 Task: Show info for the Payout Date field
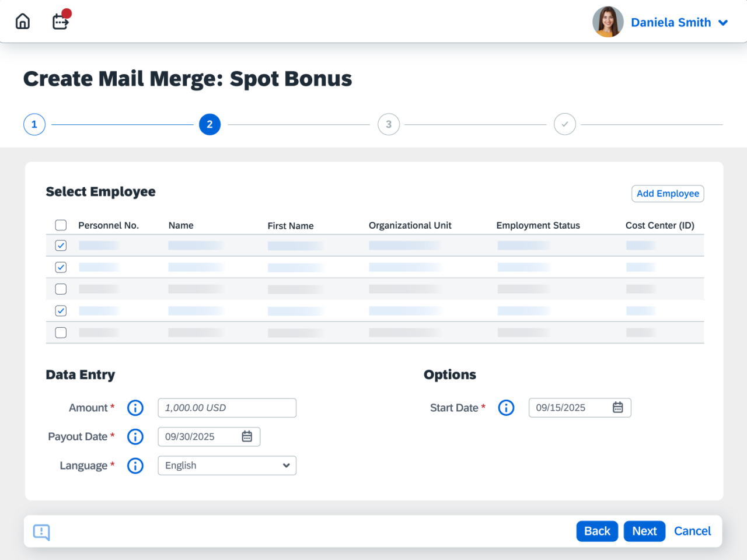pos(135,437)
